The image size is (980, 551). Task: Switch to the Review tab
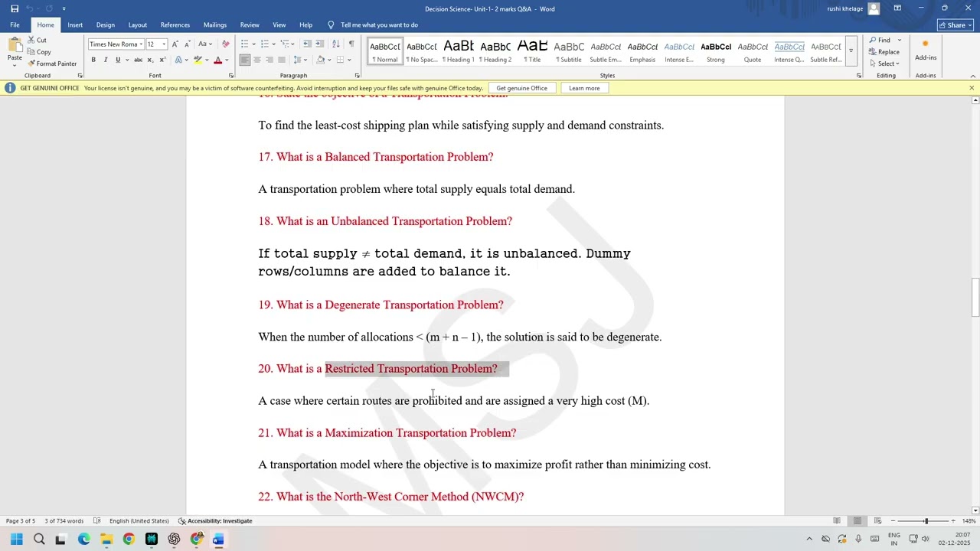(250, 24)
